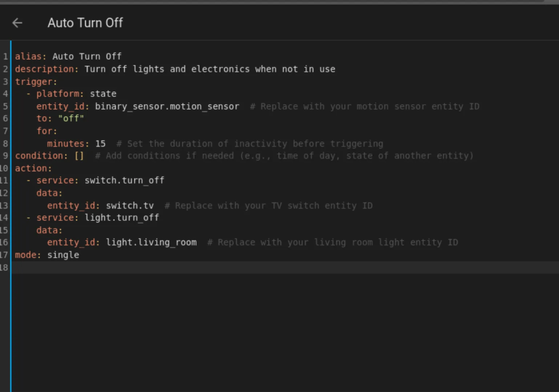Select the trigger key on line 3
Viewport: 559px width, 392px height.
(x=36, y=82)
